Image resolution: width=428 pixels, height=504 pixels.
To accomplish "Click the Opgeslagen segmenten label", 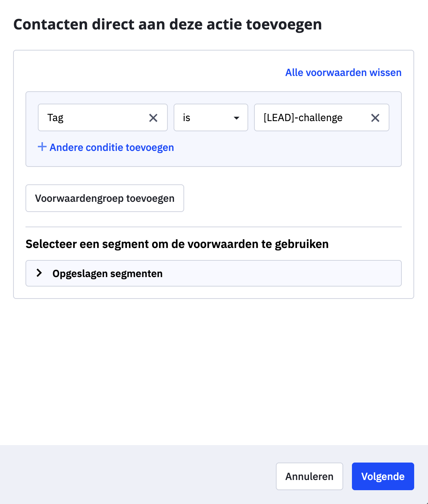I will (107, 273).
